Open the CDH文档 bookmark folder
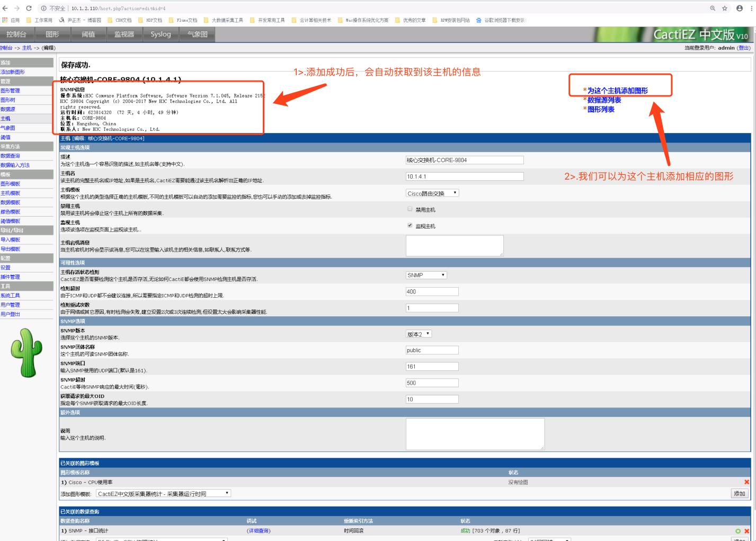This screenshot has height=541, width=756. pos(119,20)
